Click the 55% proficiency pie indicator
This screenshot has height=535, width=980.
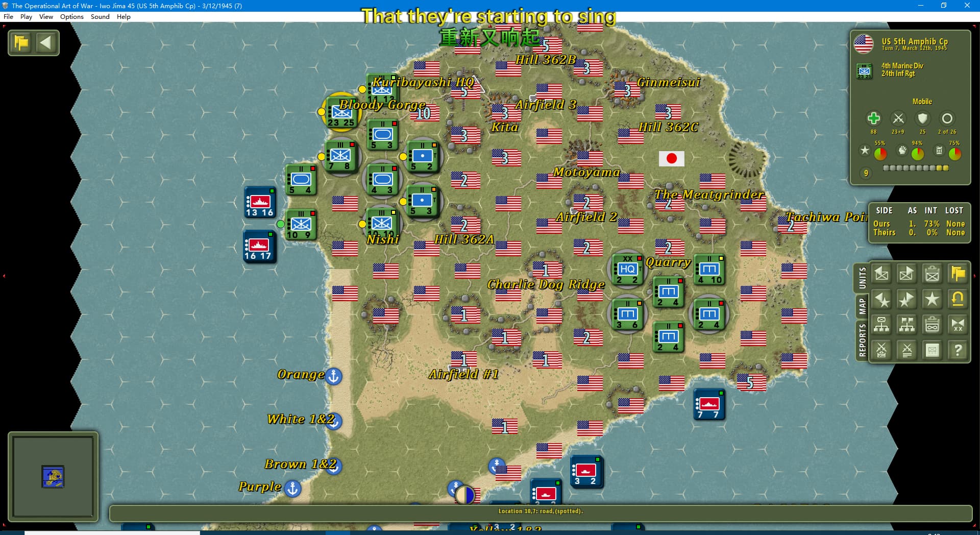tap(880, 153)
